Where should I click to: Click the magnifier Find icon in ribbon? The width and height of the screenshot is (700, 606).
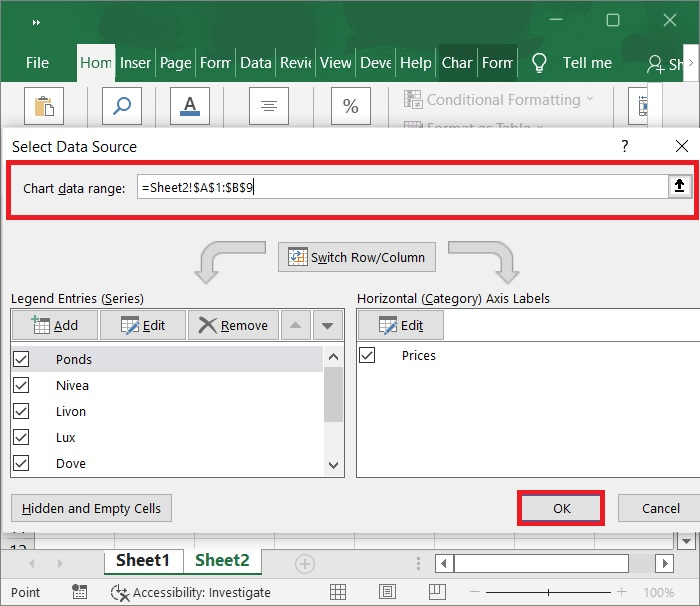pos(121,106)
